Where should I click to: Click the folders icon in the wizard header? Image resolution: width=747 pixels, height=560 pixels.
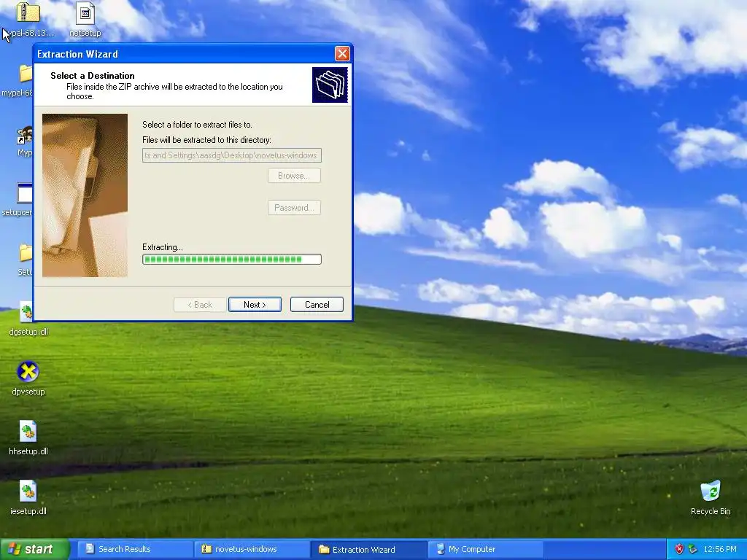pyautogui.click(x=330, y=85)
